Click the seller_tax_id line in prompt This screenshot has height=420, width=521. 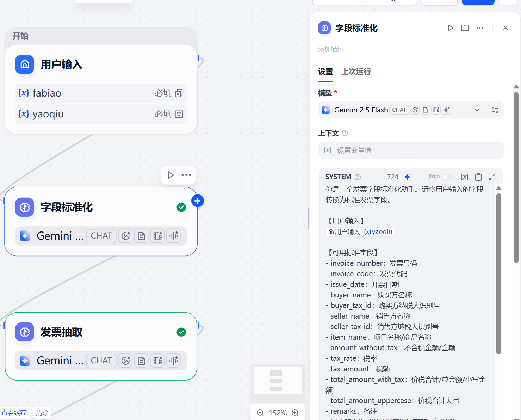(x=382, y=327)
